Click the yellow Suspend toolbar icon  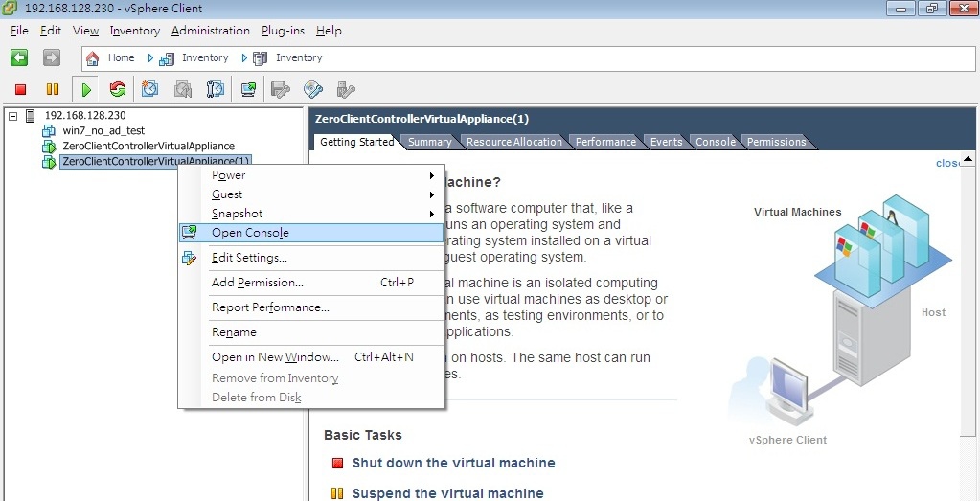53,89
